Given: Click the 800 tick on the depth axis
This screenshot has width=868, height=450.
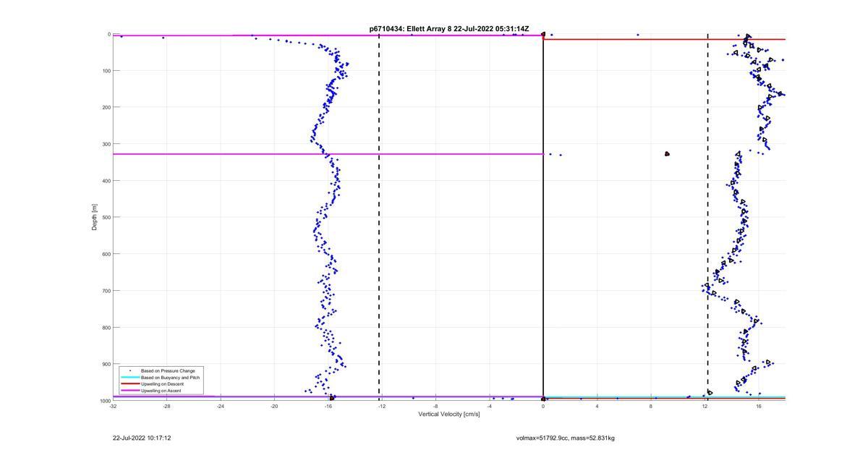Looking at the screenshot, I should (105, 327).
